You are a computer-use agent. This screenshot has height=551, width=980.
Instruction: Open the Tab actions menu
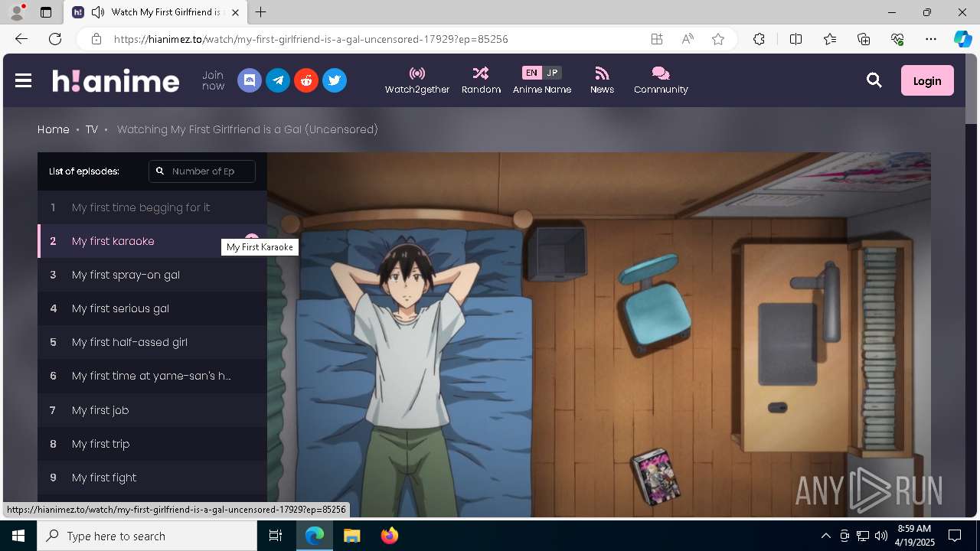[46, 12]
